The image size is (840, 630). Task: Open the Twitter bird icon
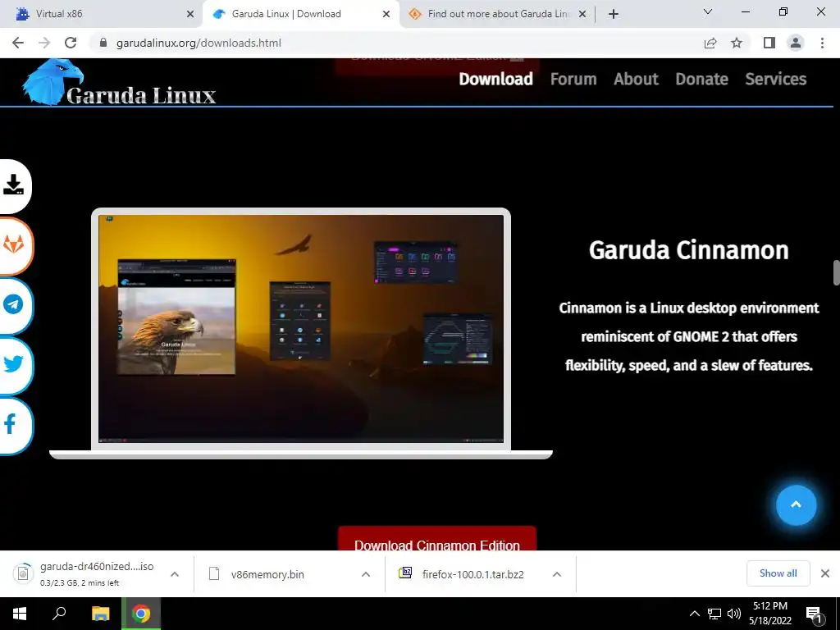click(14, 364)
